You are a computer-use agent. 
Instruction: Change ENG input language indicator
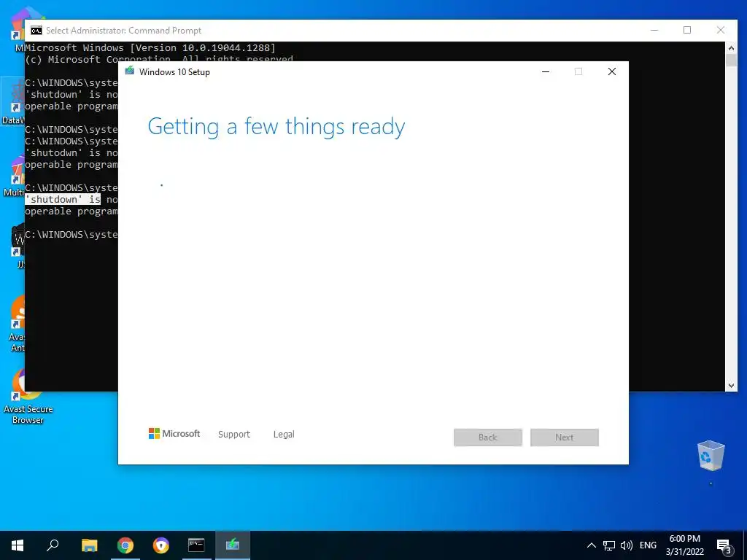coord(648,545)
